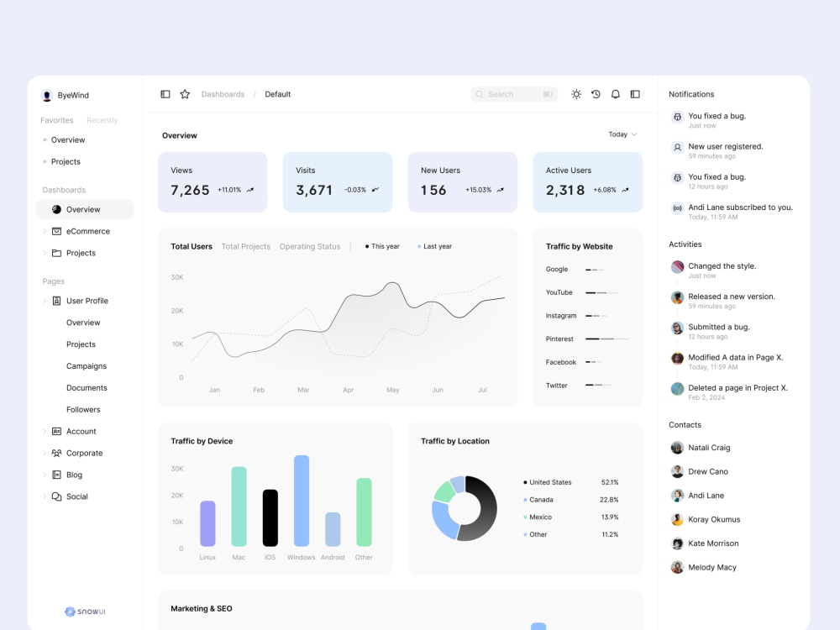Toggle the left sidebar panel icon
This screenshot has width=840, height=630.
pyautogui.click(x=165, y=94)
